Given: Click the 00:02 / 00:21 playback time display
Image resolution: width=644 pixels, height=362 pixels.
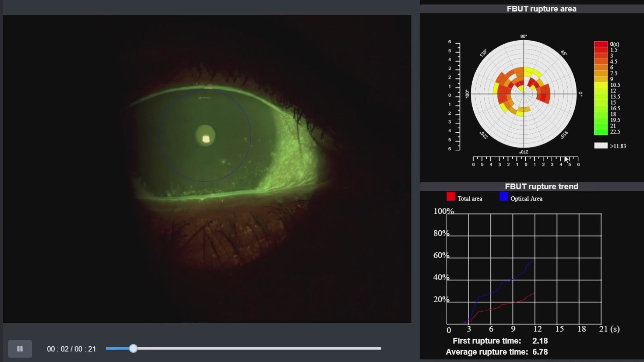Looking at the screenshot, I should tap(71, 349).
